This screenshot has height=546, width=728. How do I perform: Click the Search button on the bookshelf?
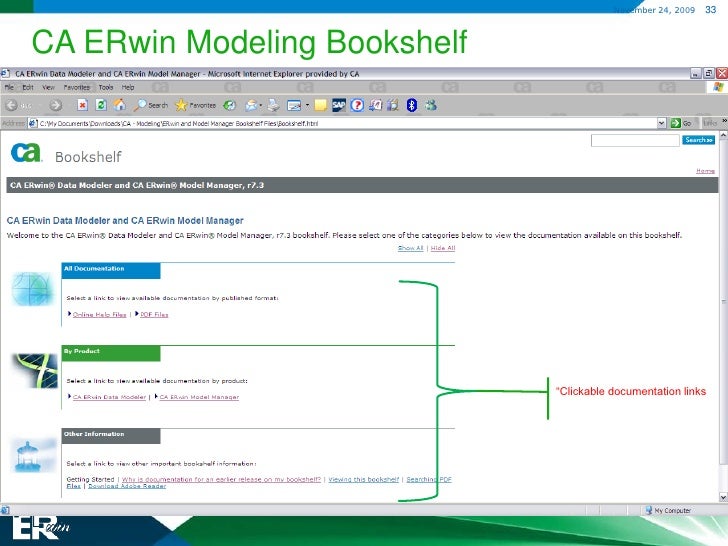[x=698, y=140]
